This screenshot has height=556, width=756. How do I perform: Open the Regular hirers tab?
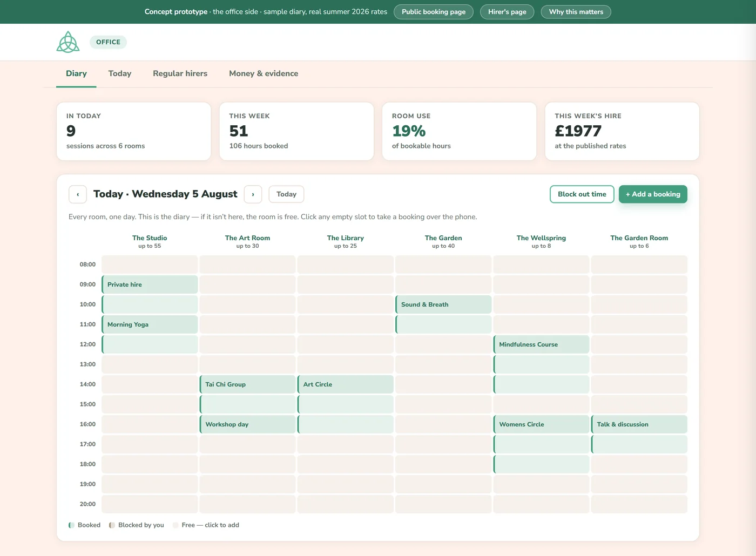[x=180, y=74]
